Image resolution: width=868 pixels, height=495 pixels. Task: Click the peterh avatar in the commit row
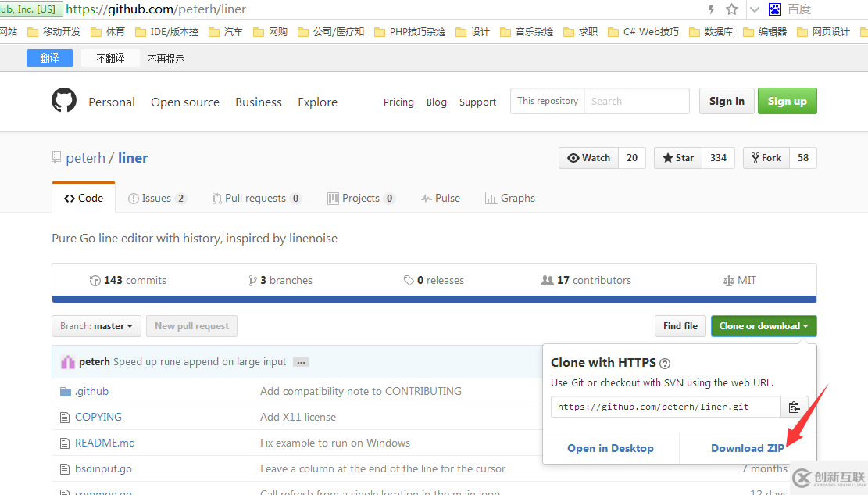pos(67,362)
